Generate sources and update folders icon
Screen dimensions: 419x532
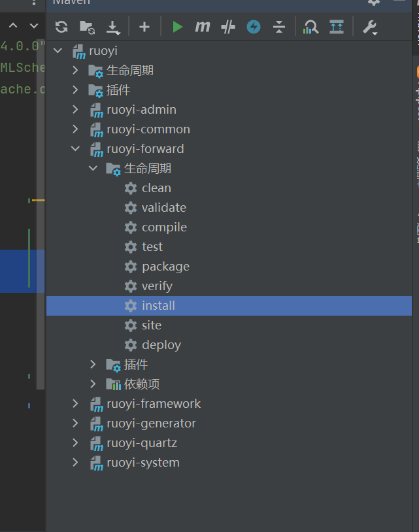coord(87,27)
